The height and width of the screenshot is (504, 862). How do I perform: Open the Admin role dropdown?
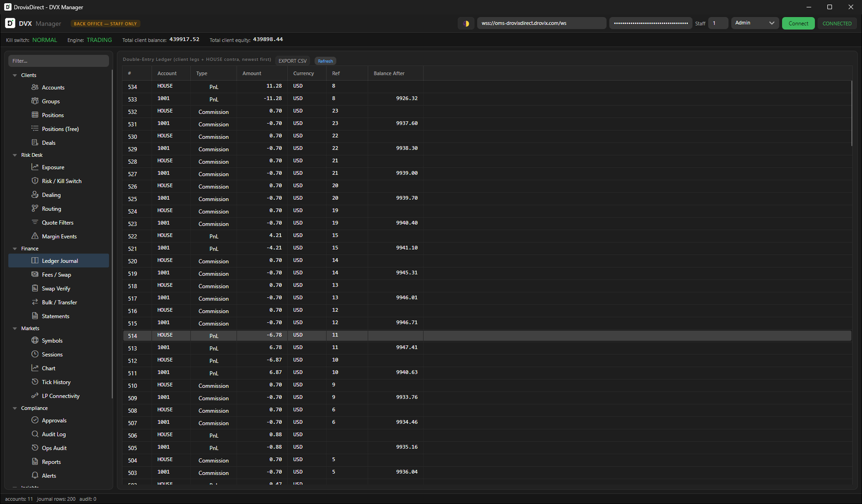point(755,23)
